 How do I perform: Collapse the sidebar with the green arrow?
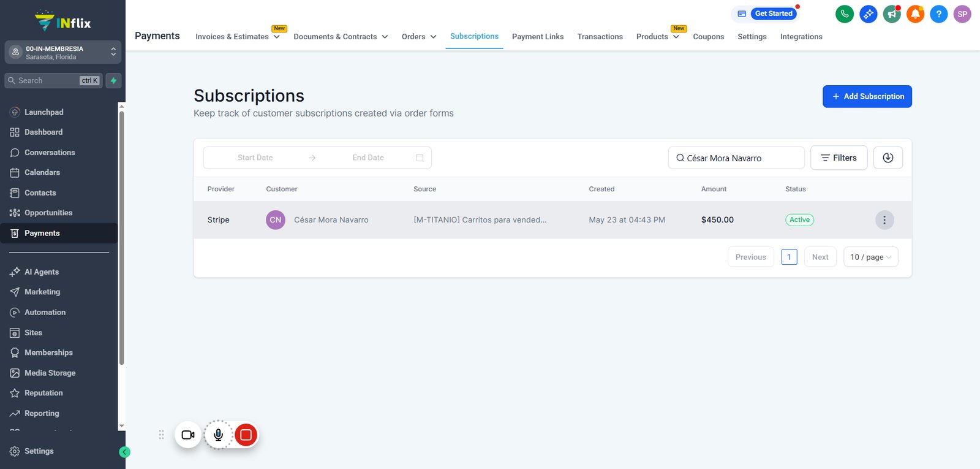click(124, 452)
